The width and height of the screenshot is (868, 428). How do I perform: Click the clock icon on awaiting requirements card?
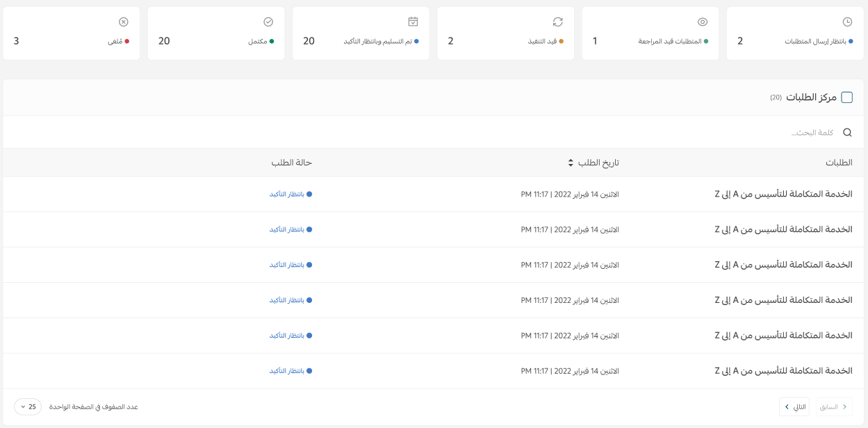847,22
